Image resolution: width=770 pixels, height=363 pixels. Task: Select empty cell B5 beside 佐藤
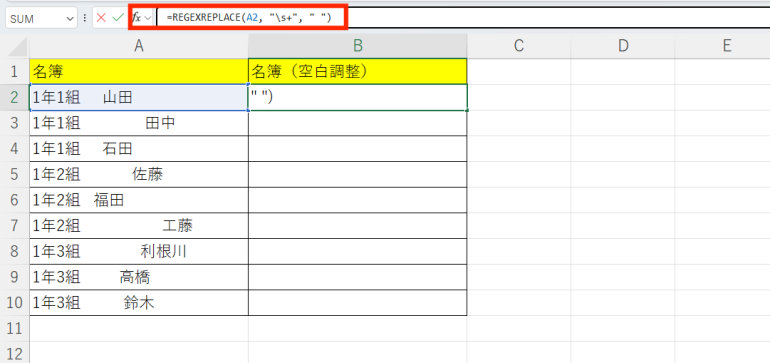(358, 174)
